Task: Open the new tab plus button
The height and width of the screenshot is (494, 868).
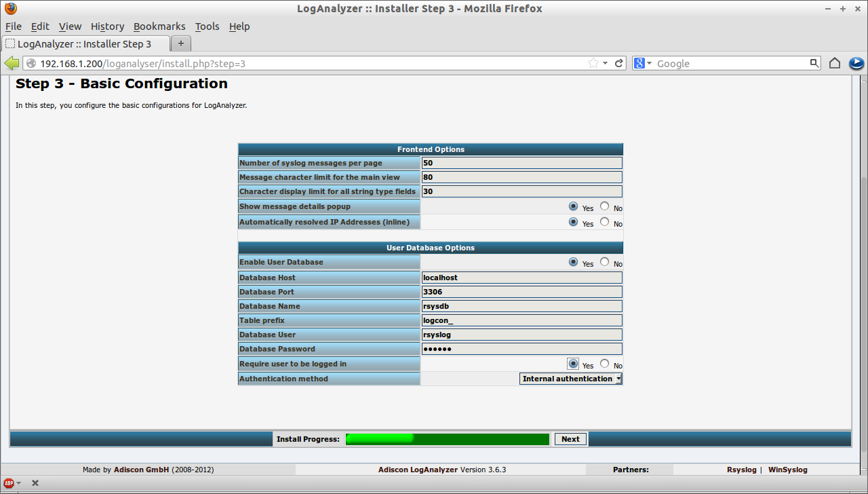Action: coord(180,43)
